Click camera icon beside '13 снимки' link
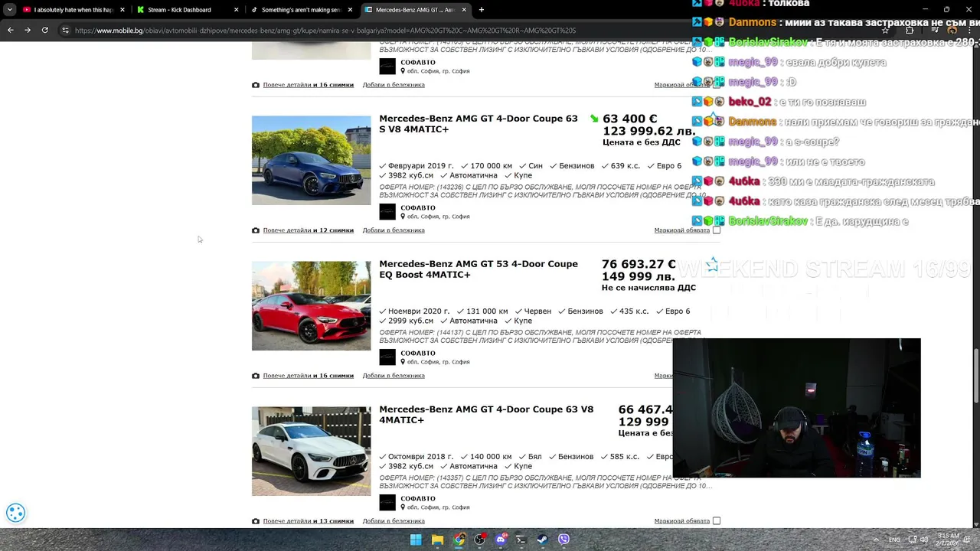The height and width of the screenshot is (551, 980). click(x=256, y=521)
